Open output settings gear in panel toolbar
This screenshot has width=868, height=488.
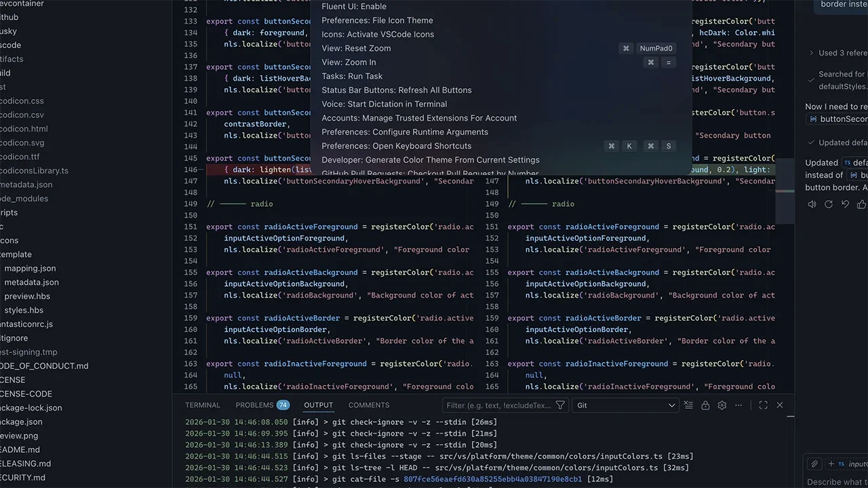722,405
